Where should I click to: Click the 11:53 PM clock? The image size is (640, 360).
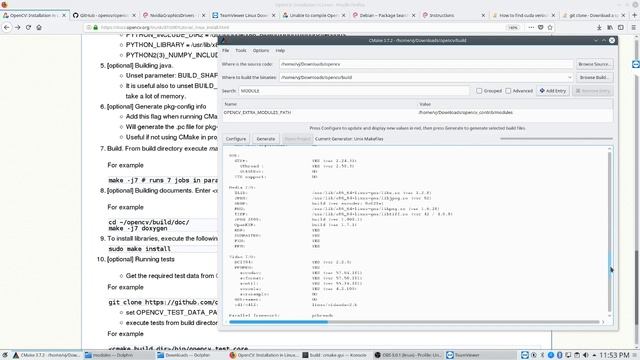614,355
